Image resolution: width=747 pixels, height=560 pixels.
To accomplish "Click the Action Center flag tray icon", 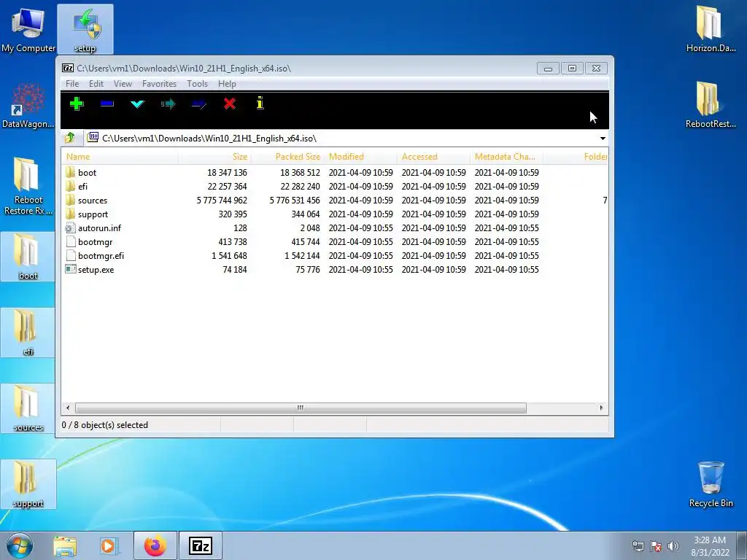I will (x=656, y=546).
